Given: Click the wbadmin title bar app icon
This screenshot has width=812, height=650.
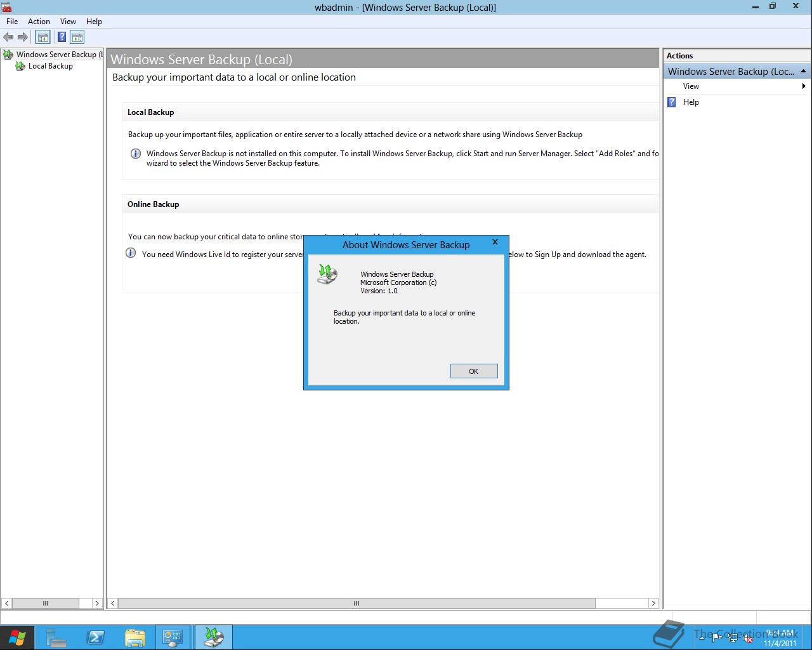Looking at the screenshot, I should (x=6, y=7).
